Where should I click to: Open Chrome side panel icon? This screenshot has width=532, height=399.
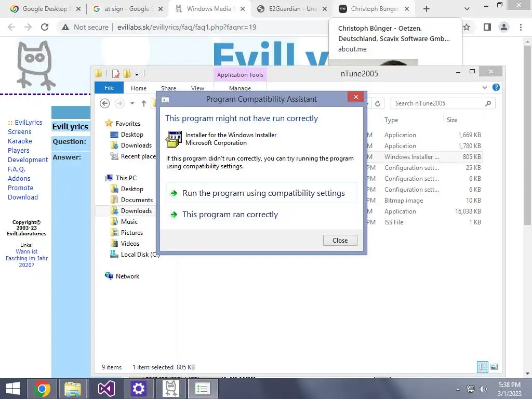pyautogui.click(x=487, y=27)
